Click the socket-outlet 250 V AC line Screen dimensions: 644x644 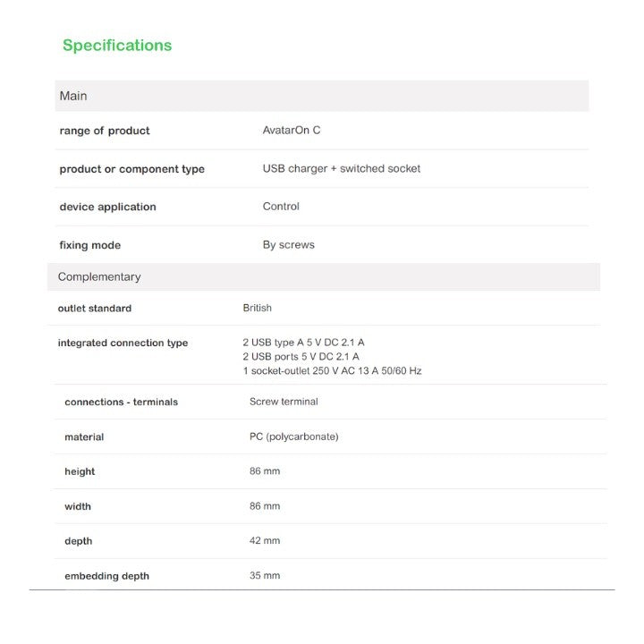(x=332, y=370)
